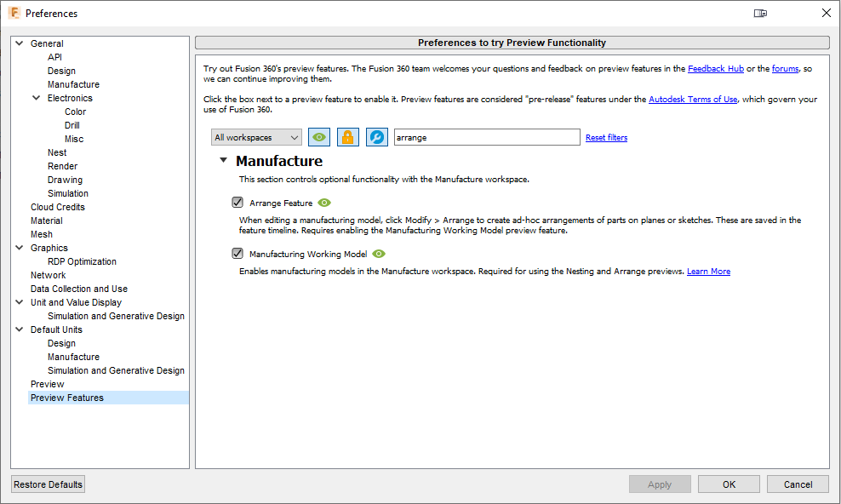Screen dimensions: 841x504
Task: Collapse the Electronics tree node
Action: click(x=37, y=98)
